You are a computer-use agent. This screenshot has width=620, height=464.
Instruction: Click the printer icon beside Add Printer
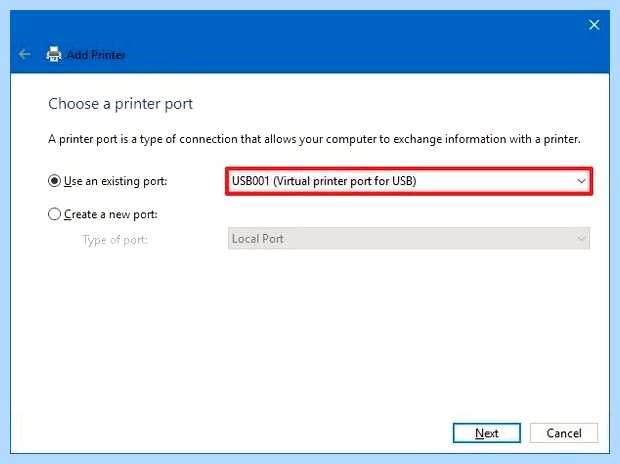pyautogui.click(x=54, y=54)
